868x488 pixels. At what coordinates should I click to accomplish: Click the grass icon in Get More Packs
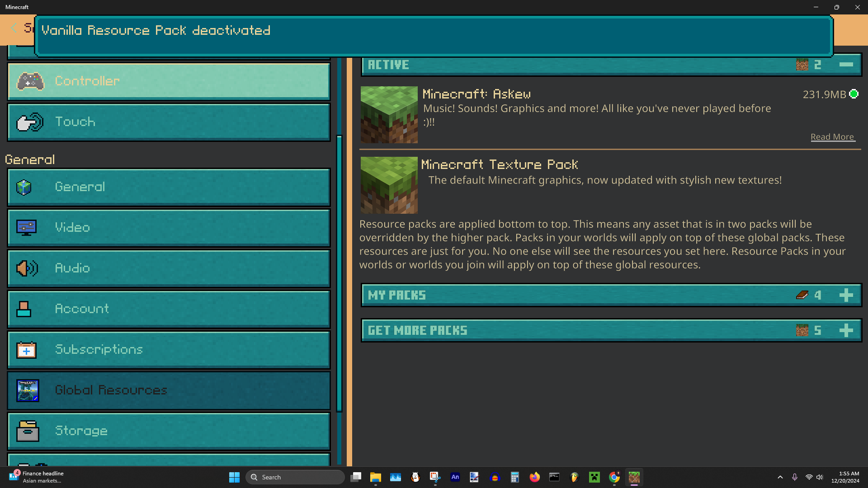802,330
